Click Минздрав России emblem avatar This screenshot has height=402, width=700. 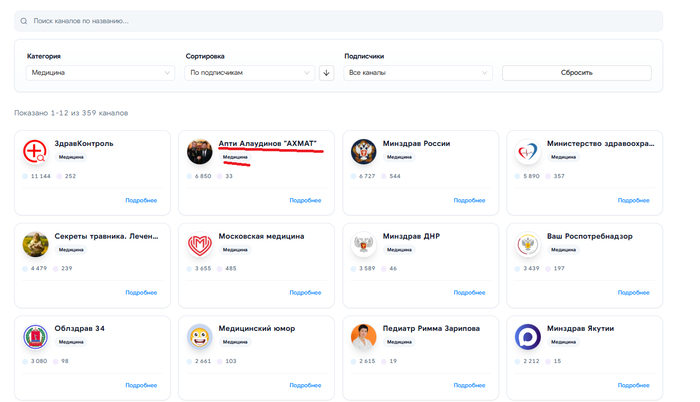point(363,151)
